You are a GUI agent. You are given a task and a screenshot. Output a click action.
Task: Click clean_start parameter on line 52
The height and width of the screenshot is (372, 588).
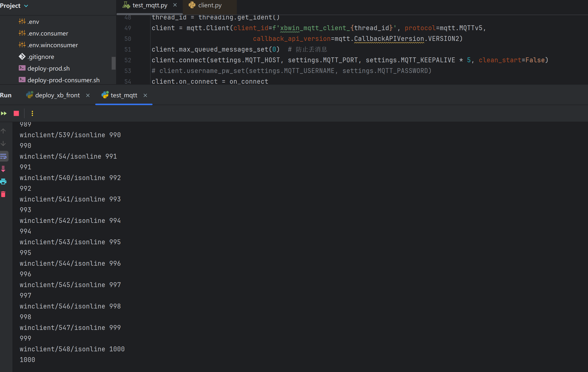click(x=500, y=60)
